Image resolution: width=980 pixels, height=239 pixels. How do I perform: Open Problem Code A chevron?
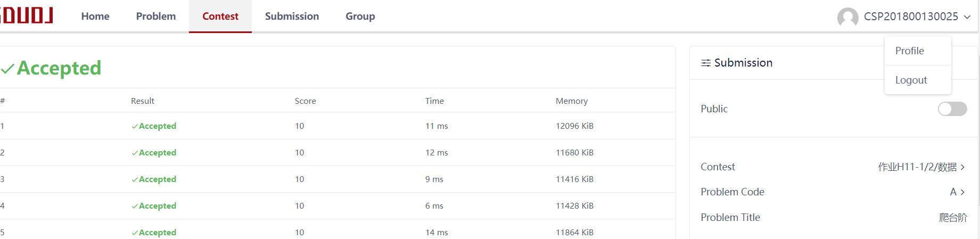coord(962,192)
